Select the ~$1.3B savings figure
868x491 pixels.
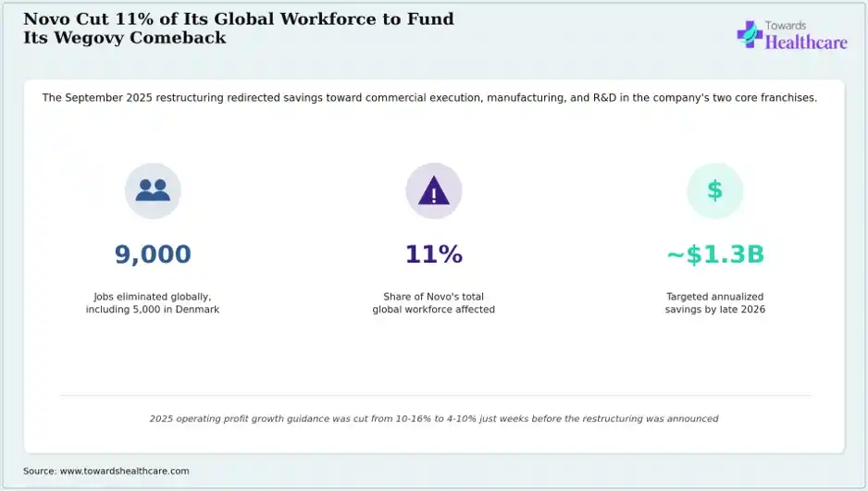tap(715, 254)
